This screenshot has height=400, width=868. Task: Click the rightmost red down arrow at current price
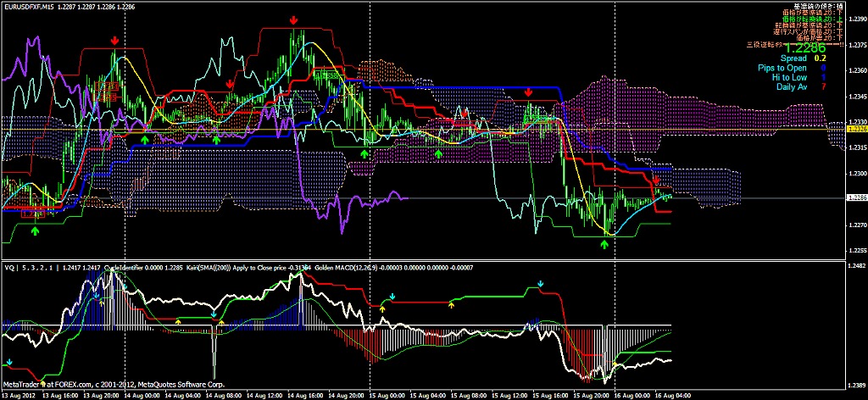656,181
